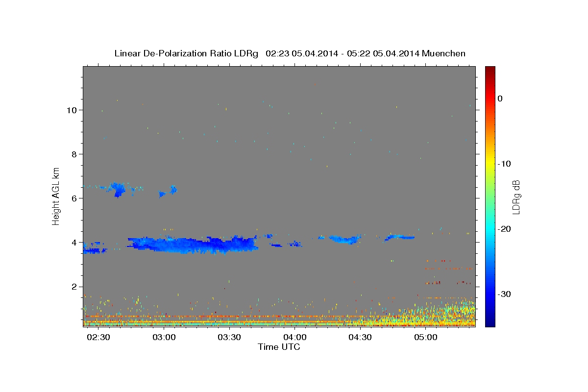
Task: Click the 'Muenchen' location text in title
Action: 443,53
